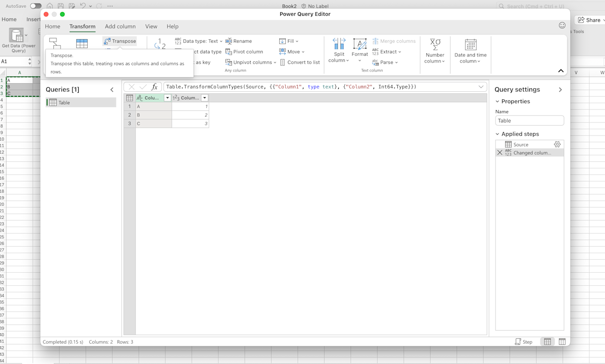Click inside the query Name field

tap(529, 120)
